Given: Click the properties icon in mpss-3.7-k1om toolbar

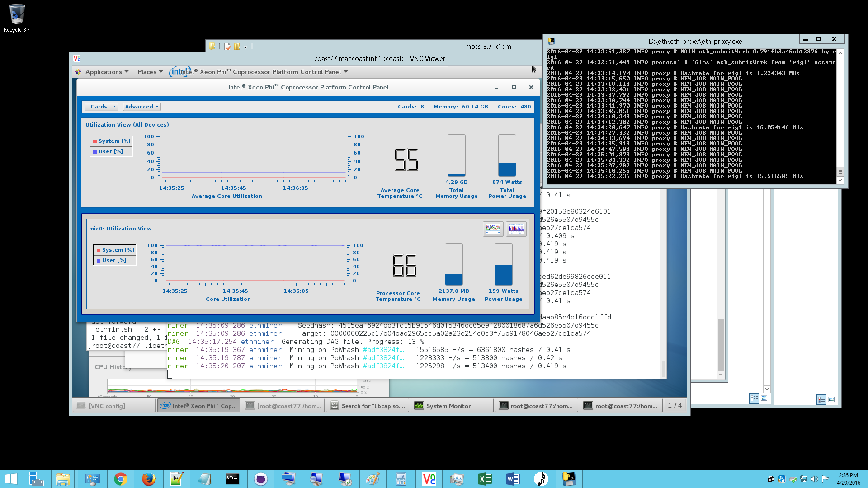Looking at the screenshot, I should coord(227,46).
